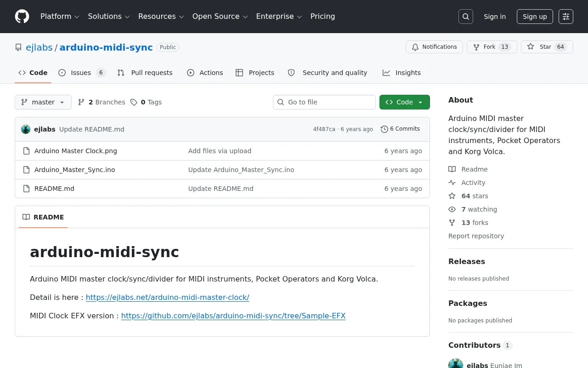Click the file icon beside Arduino Master Clock.png
Screen dimensions: 588x368
pos(26,151)
